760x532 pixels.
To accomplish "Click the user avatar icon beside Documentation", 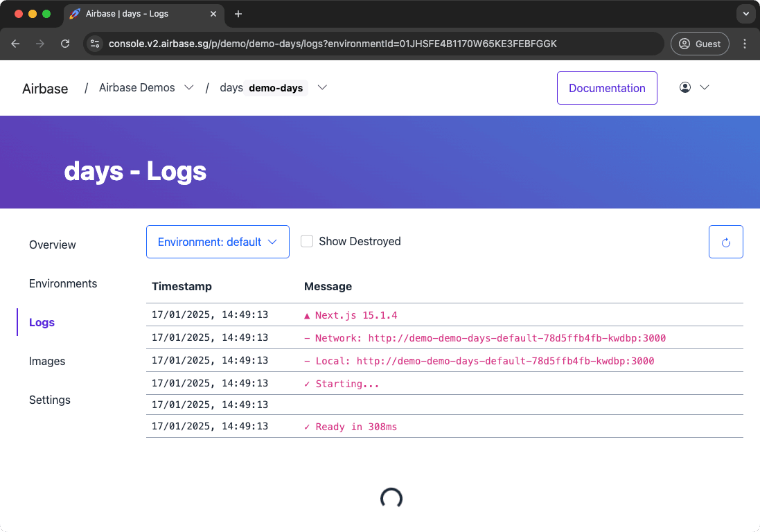I will 685,87.
